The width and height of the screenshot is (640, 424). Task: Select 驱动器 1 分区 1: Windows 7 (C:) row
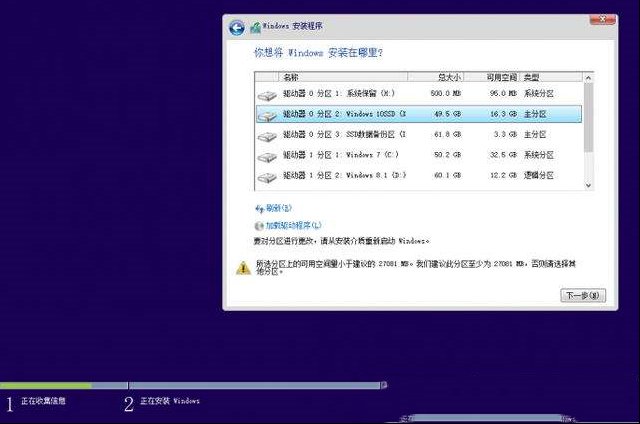pyautogui.click(x=419, y=155)
